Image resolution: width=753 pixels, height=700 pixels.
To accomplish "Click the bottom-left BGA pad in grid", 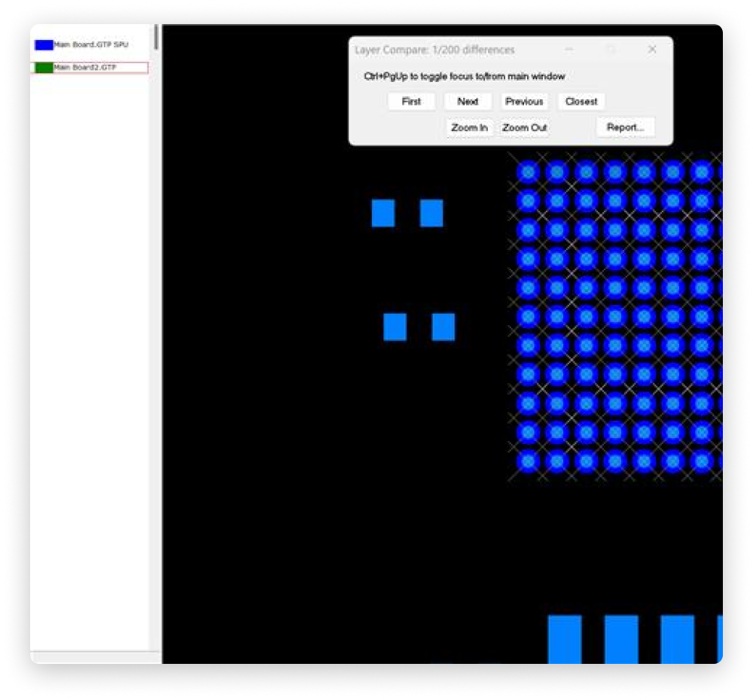I will pos(528,461).
